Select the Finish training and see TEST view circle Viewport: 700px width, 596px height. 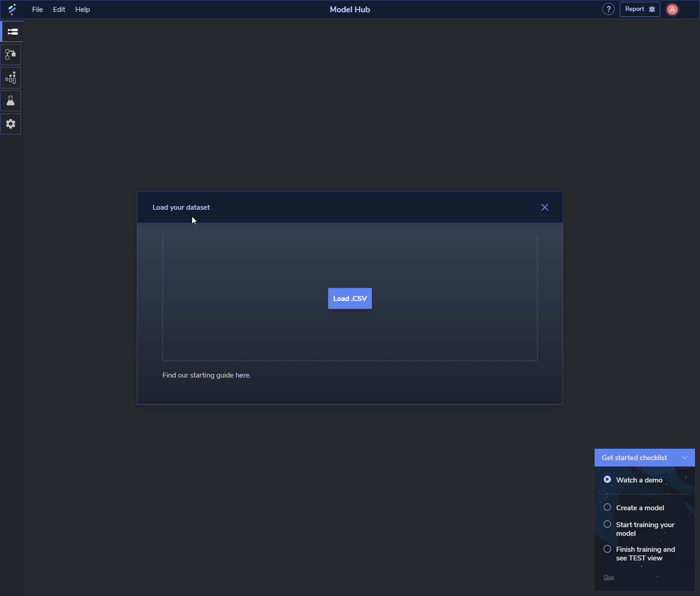click(607, 549)
